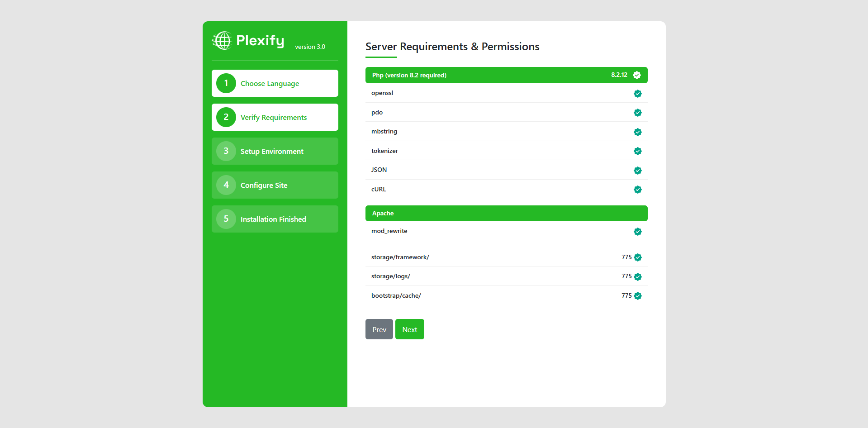This screenshot has width=868, height=428.
Task: Click the mbstring verified check icon
Action: pos(637,132)
